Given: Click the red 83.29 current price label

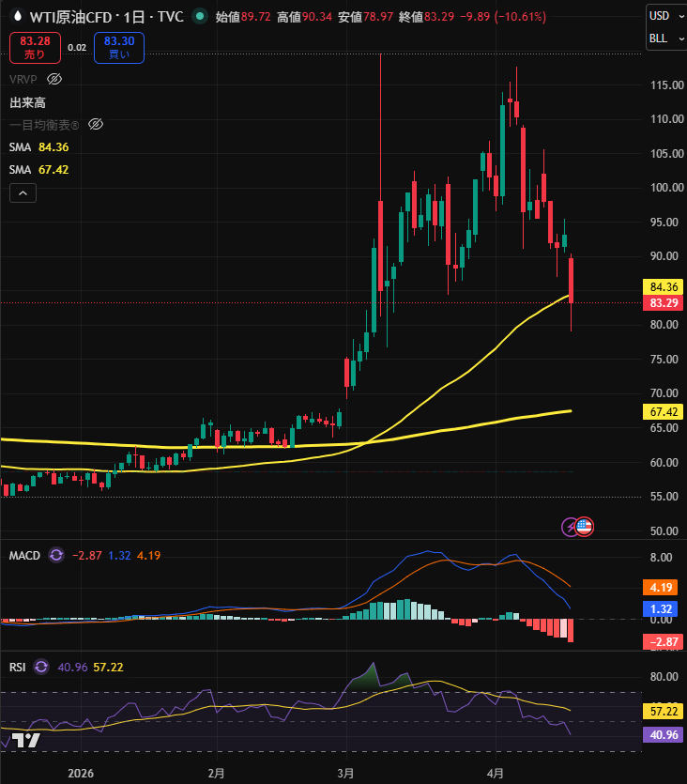Looking at the screenshot, I should (664, 303).
